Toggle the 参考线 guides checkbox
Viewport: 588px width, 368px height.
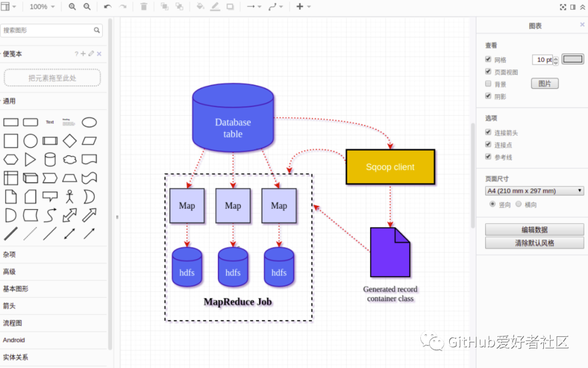(x=488, y=156)
